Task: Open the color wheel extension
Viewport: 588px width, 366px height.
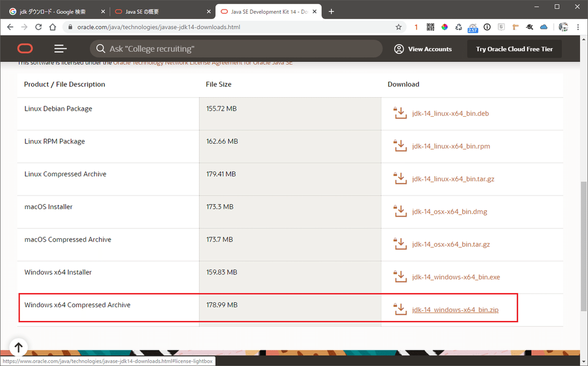Action: [x=444, y=27]
